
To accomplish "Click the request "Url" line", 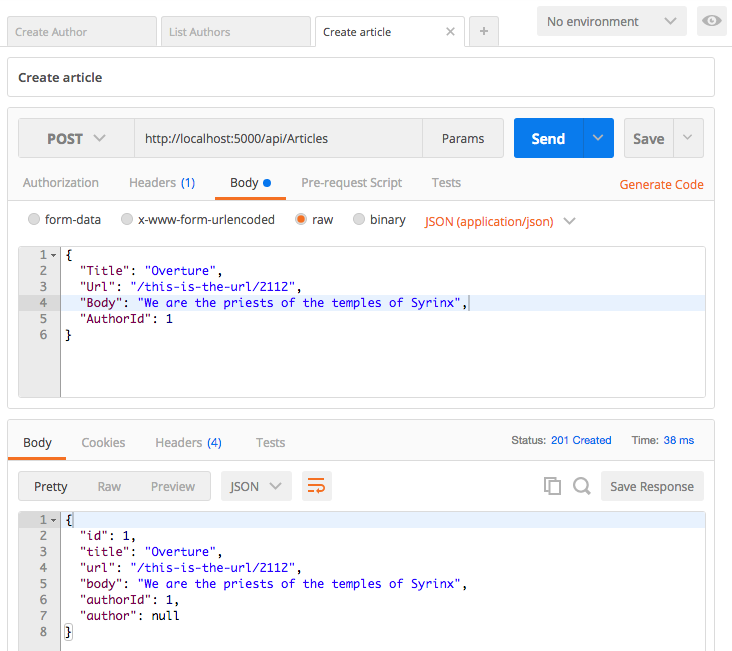I will click(x=190, y=287).
